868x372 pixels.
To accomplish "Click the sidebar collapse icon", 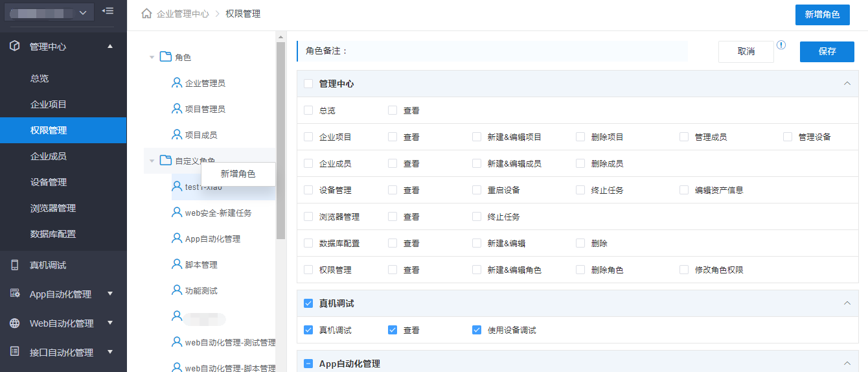I will coord(108,11).
